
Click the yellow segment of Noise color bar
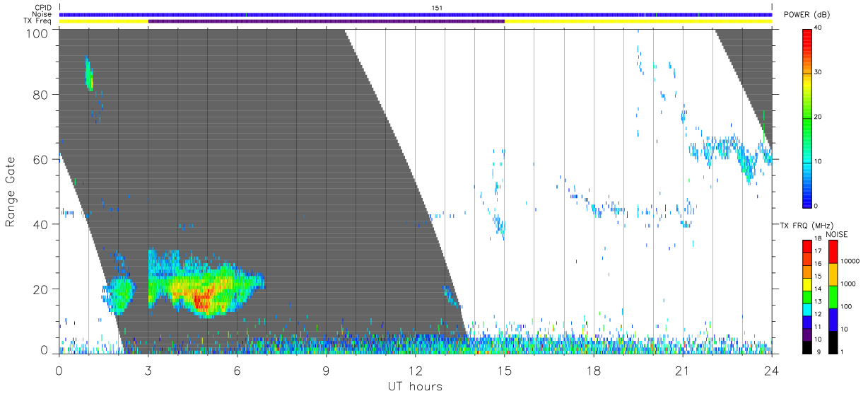(833, 274)
